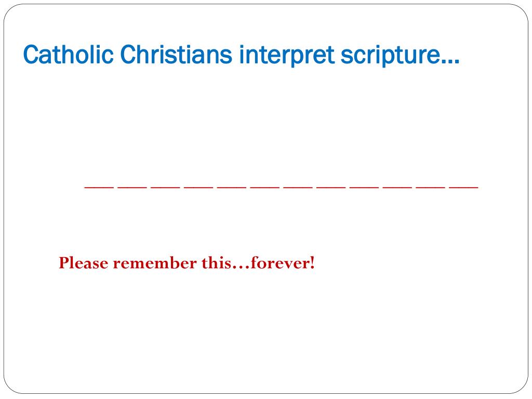This screenshot has width=532, height=399.
Task: Click the slide title about interpreting scripture
Action: [x=241, y=55]
